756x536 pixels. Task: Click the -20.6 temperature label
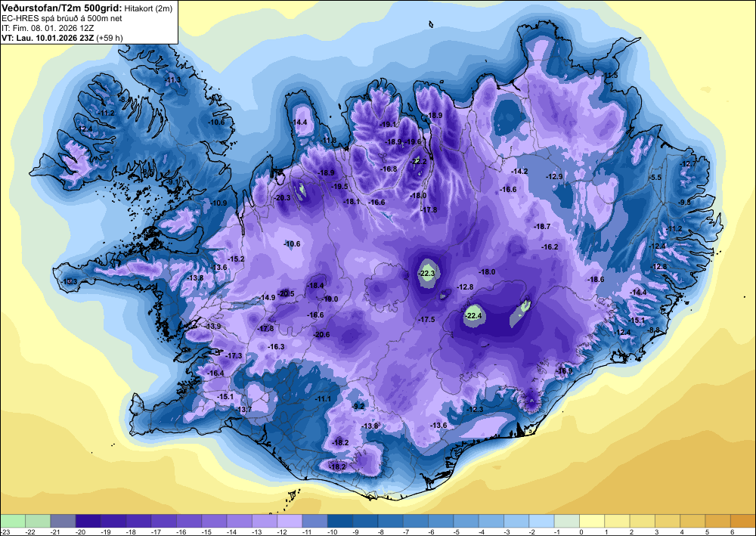(321, 334)
